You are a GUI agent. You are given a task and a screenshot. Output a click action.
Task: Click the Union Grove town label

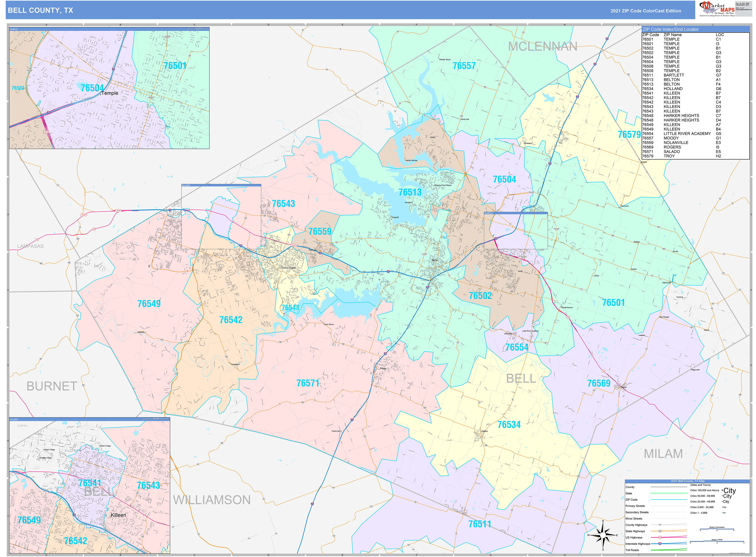tap(329, 324)
